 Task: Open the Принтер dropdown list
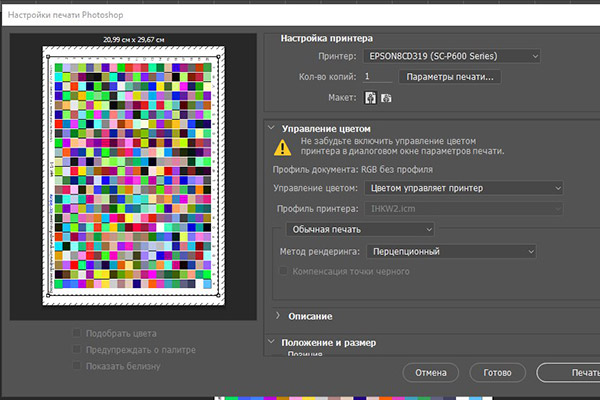coord(452,56)
